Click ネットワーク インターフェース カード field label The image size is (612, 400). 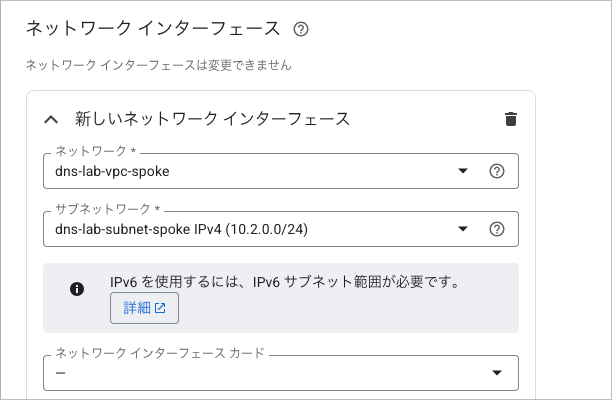[x=160, y=353]
